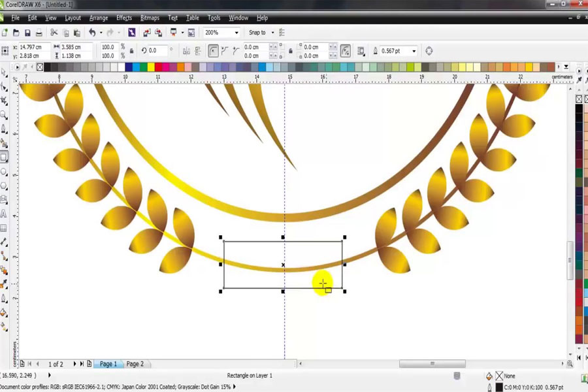This screenshot has width=588, height=392.
Task: Click the No Color swatch in palette
Action: point(40,67)
